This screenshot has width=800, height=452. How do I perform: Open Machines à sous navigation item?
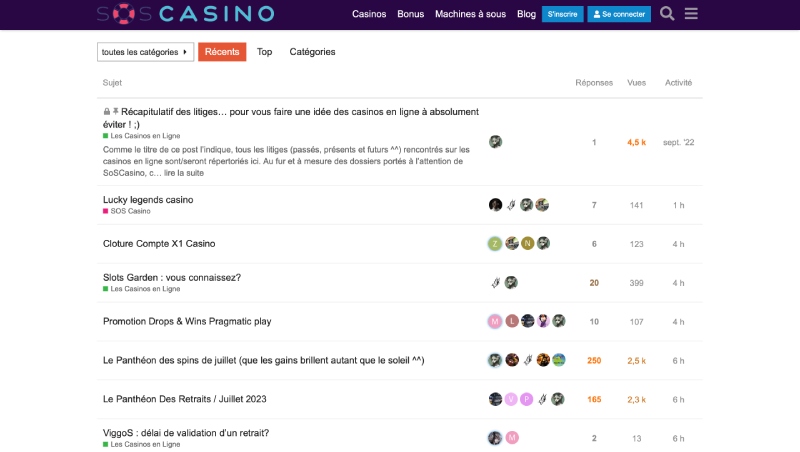click(x=470, y=14)
